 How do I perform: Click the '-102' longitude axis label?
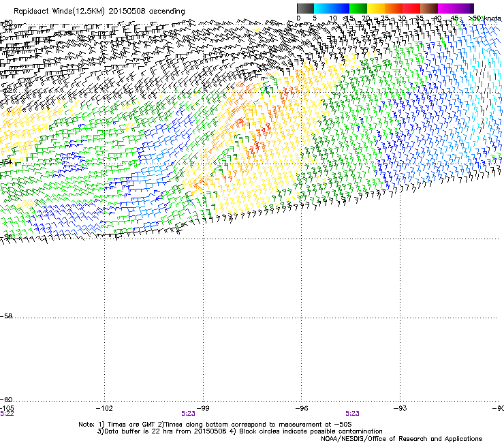click(x=104, y=408)
